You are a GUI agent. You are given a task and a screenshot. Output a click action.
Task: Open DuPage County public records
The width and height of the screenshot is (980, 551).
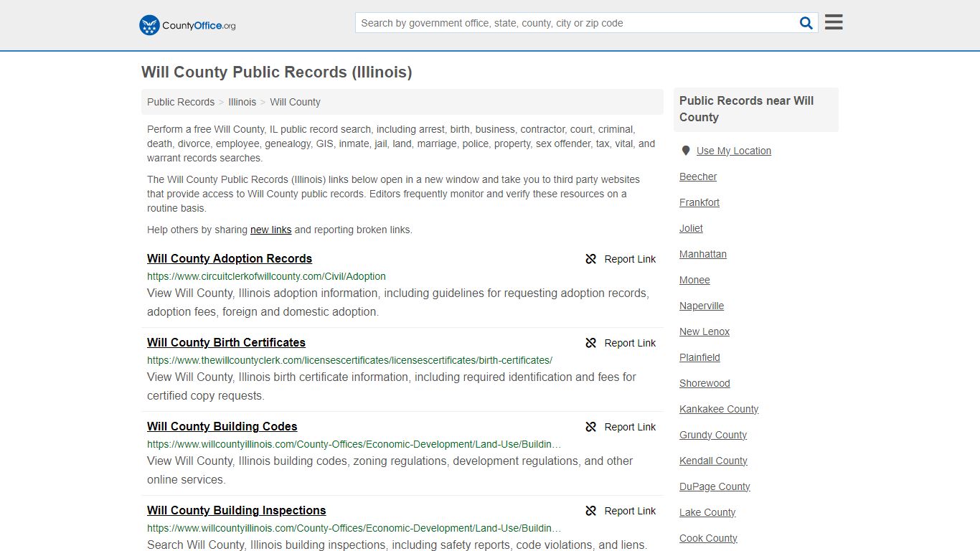[715, 486]
